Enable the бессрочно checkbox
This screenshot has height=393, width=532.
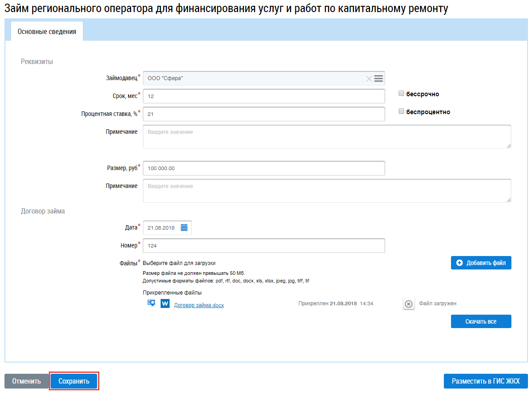tap(401, 94)
